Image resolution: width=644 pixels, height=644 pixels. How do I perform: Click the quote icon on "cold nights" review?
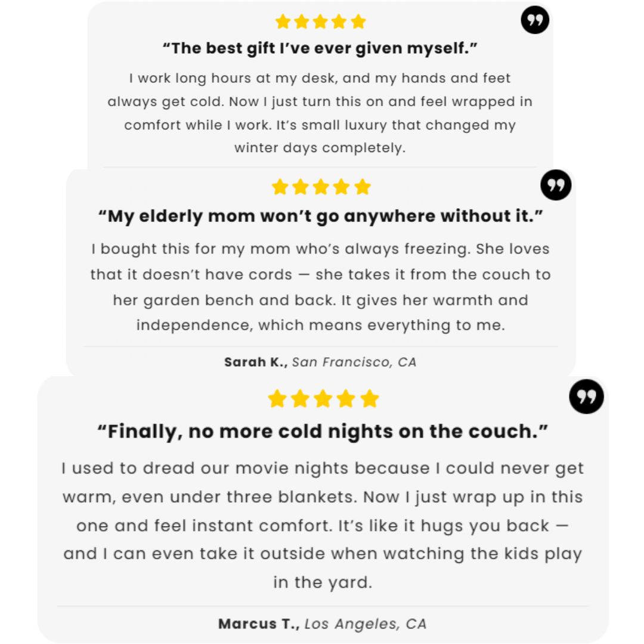click(586, 397)
